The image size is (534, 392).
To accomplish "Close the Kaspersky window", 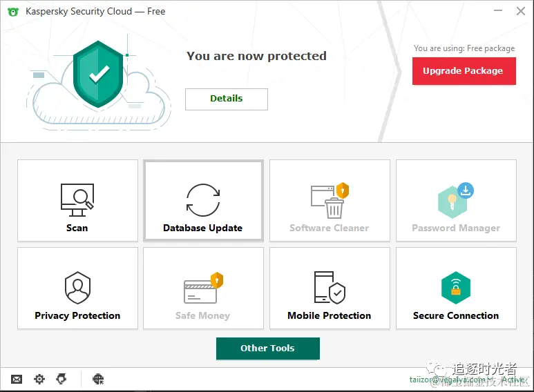I will [520, 11].
